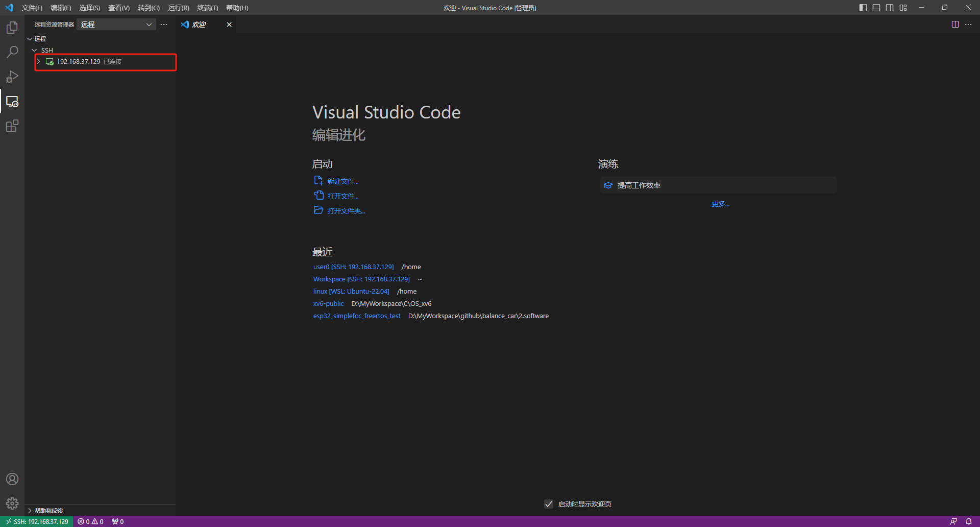Image resolution: width=980 pixels, height=527 pixels.
Task: Toggle primary side bar layout icon
Action: click(x=863, y=8)
